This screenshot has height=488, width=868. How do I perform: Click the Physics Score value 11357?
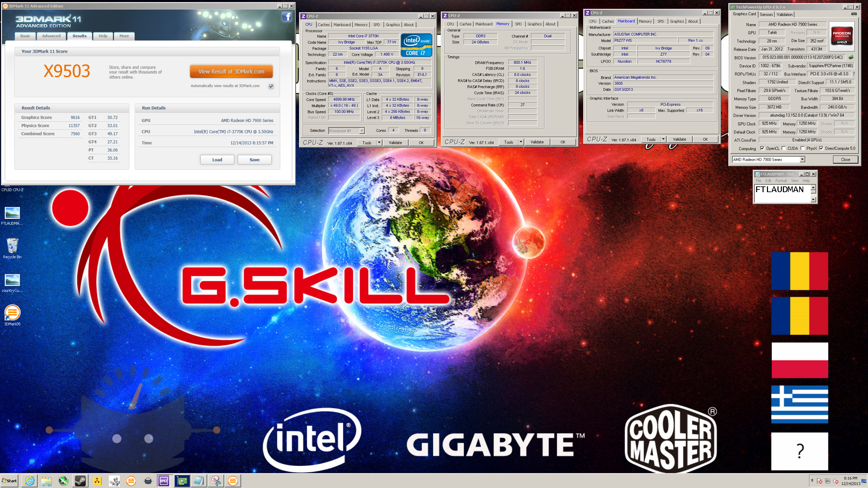click(74, 125)
